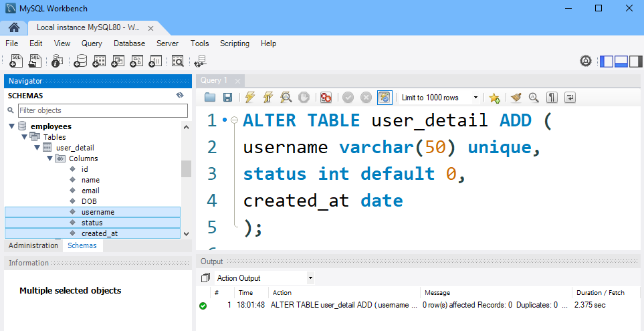Viewport: 644px width, 331px height.
Task: Toggle the left sidebar panel visibility
Action: click(x=607, y=62)
